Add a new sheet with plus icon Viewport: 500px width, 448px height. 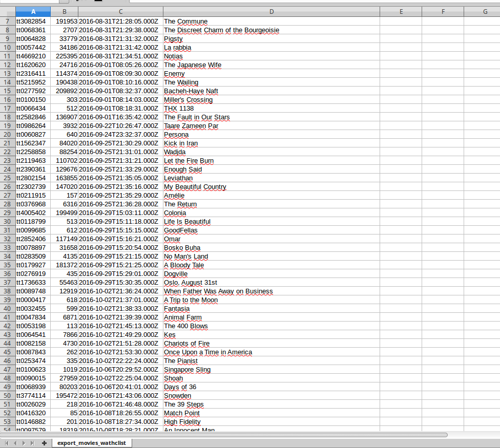click(x=45, y=443)
